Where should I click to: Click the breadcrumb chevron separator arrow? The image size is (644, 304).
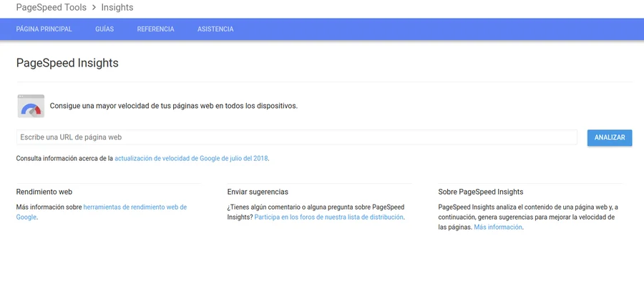point(94,8)
